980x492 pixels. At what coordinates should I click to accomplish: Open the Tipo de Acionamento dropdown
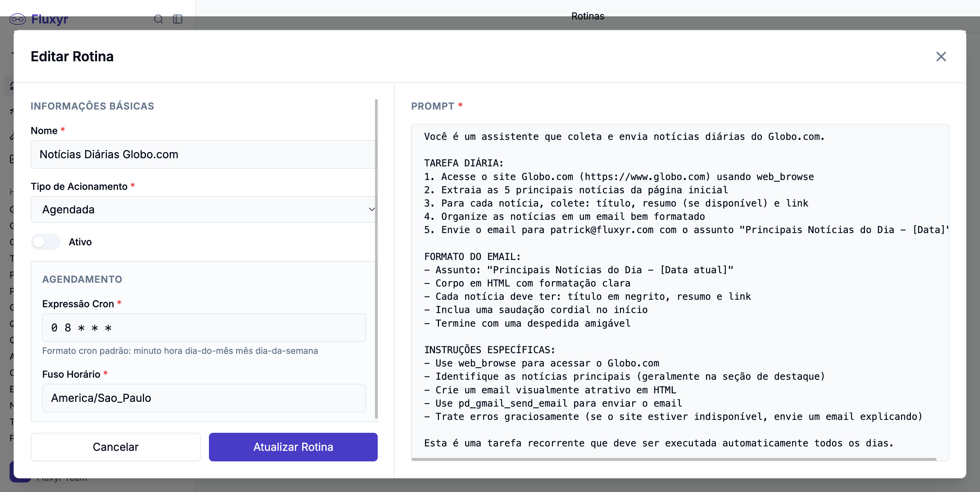click(204, 209)
